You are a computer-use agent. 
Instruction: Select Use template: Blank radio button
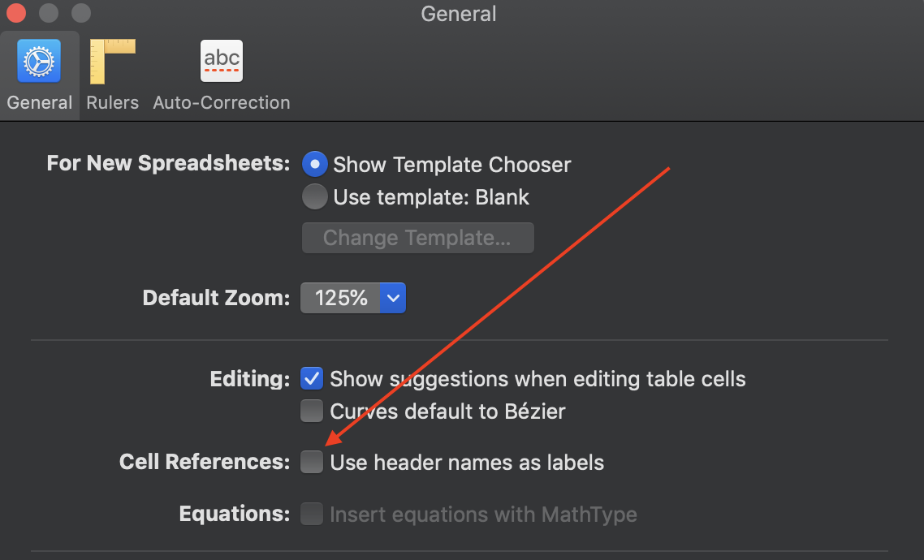[314, 197]
